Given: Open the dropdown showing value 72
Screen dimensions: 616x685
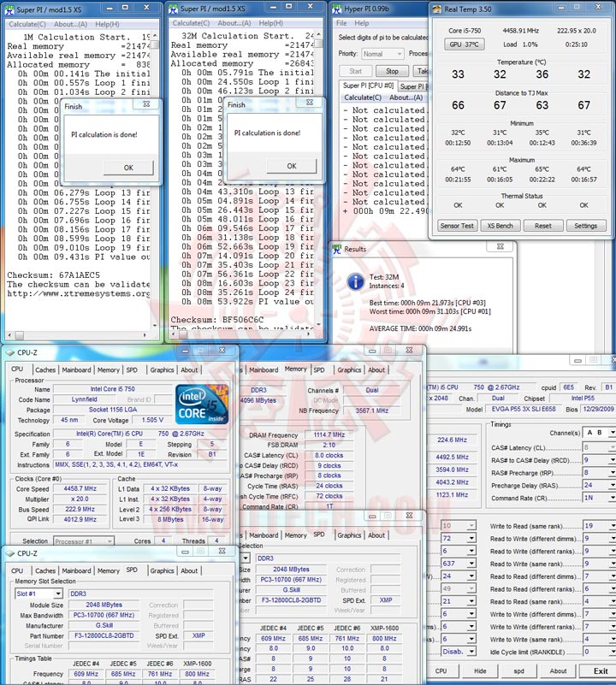Looking at the screenshot, I should [x=471, y=538].
